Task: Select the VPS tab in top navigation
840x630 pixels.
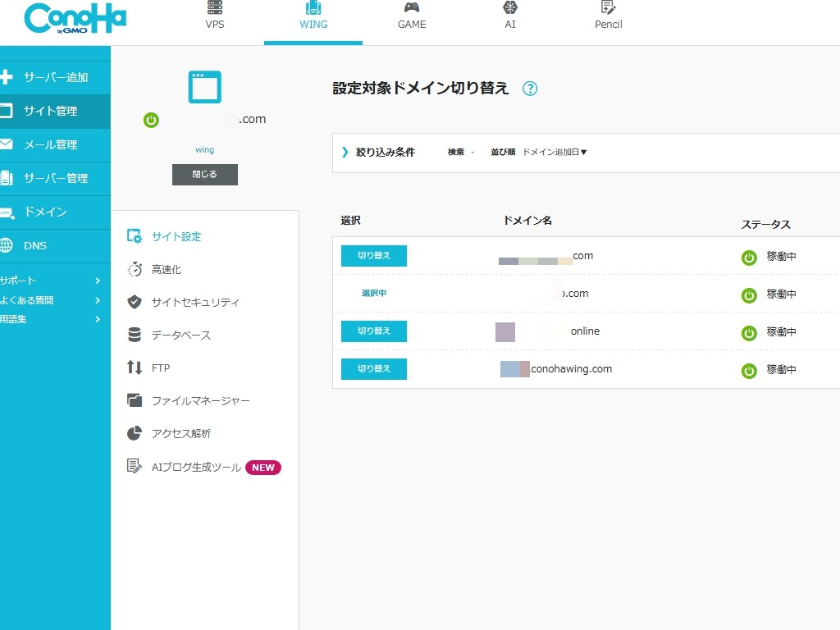Action: click(x=215, y=16)
